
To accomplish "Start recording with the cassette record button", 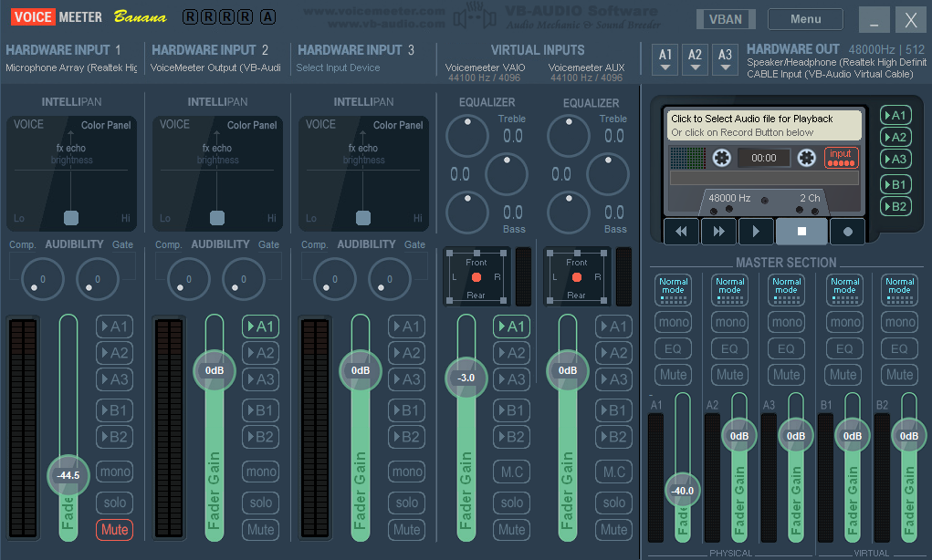I will pos(848,232).
